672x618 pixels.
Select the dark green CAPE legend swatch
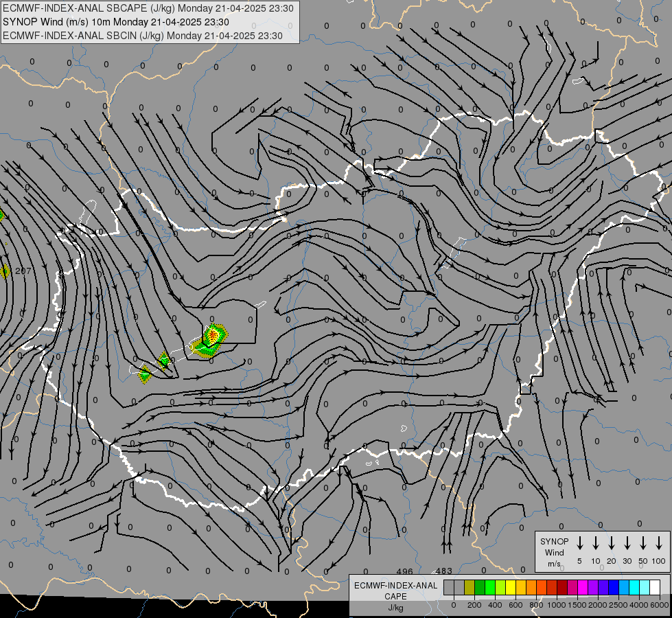coord(480,588)
